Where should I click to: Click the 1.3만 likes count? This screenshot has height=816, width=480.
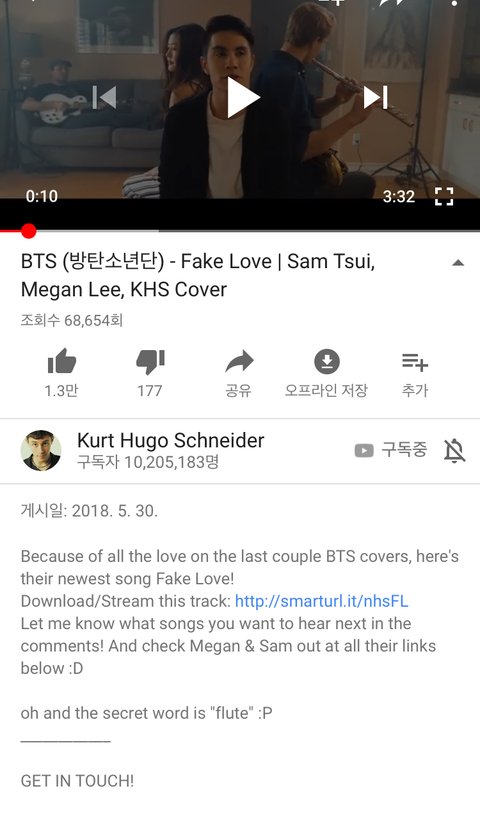[x=61, y=390]
